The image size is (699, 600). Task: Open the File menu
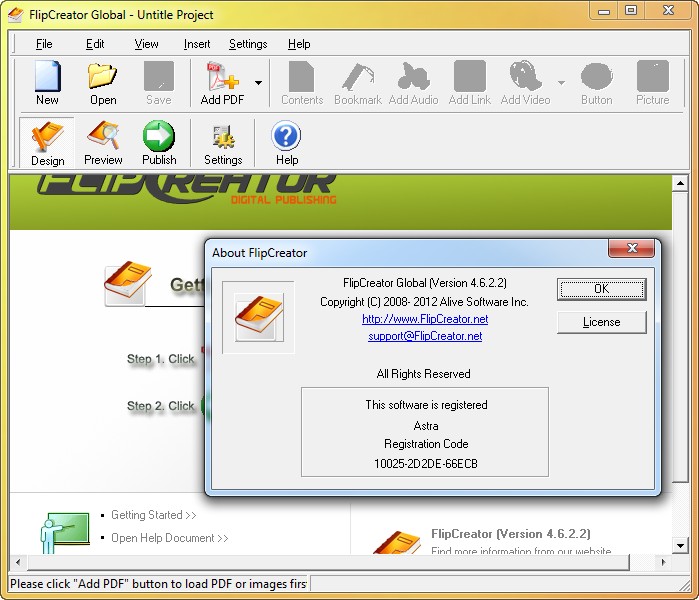coord(44,44)
